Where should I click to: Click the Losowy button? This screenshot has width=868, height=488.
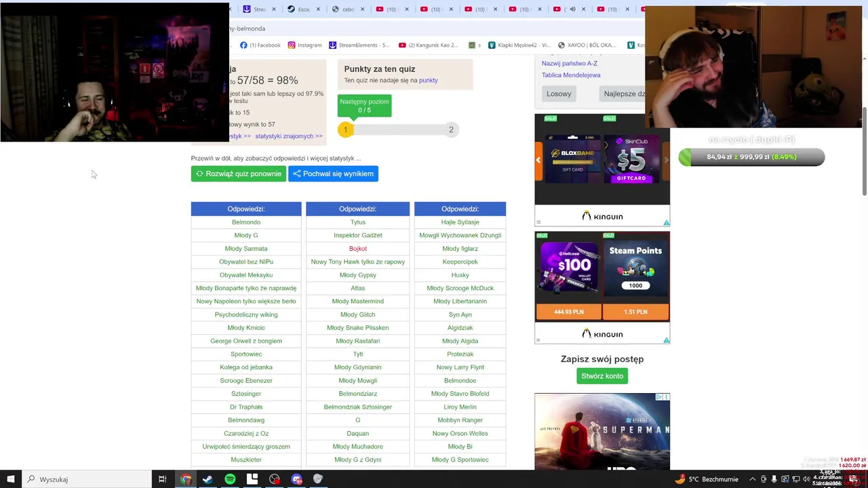[559, 94]
